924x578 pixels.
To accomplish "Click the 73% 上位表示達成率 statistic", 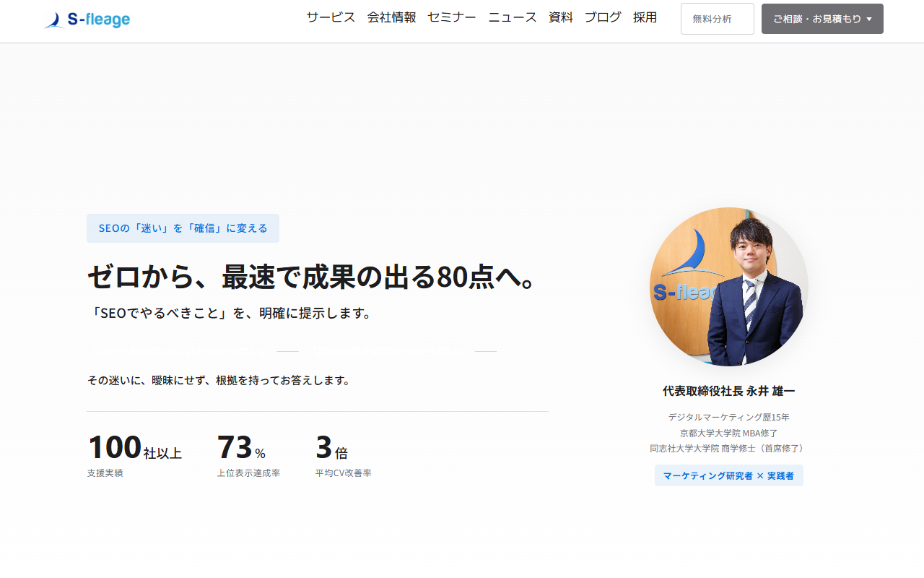I will tap(248, 454).
